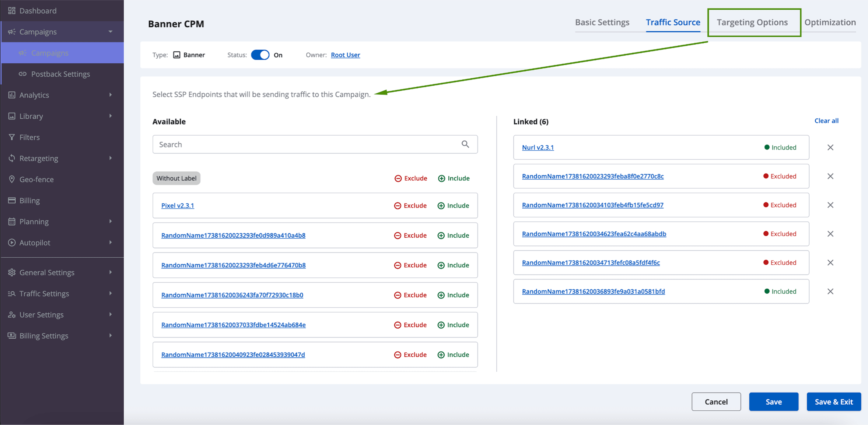Open Root User owner link
Viewport: 868px width, 425px height.
(x=345, y=55)
